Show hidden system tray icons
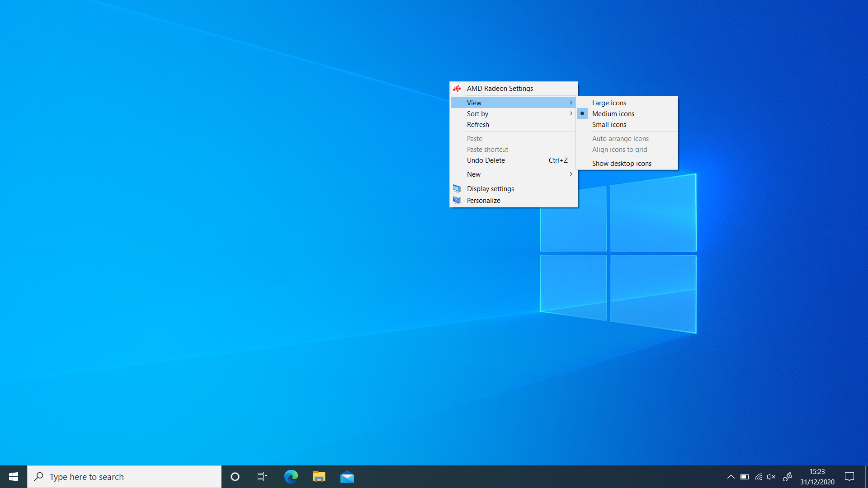This screenshot has height=488, width=868. pos(731,477)
